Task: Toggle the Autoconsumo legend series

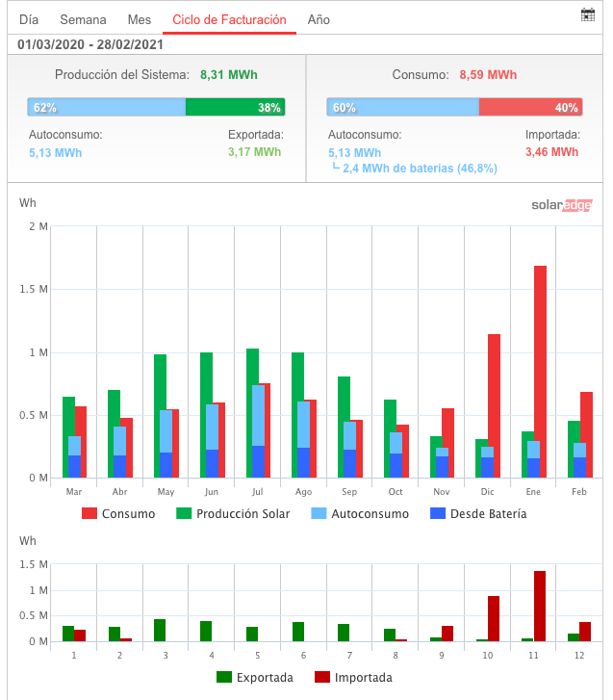Action: (360, 513)
